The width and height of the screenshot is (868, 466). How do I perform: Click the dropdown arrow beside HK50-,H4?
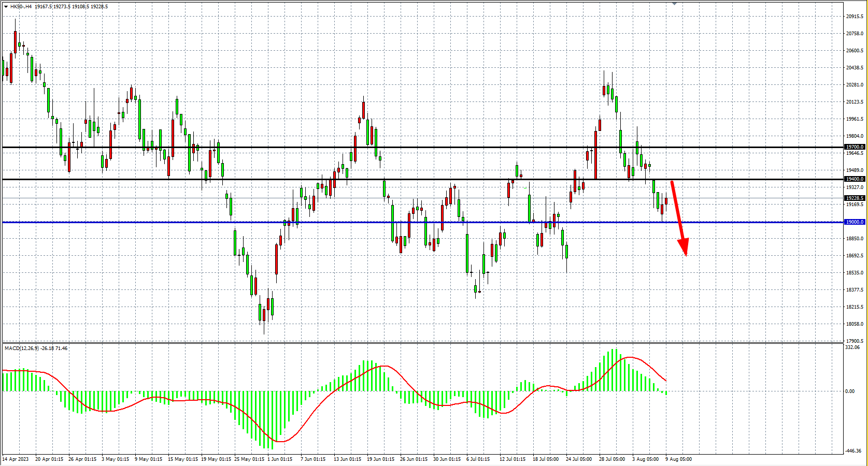[6, 7]
